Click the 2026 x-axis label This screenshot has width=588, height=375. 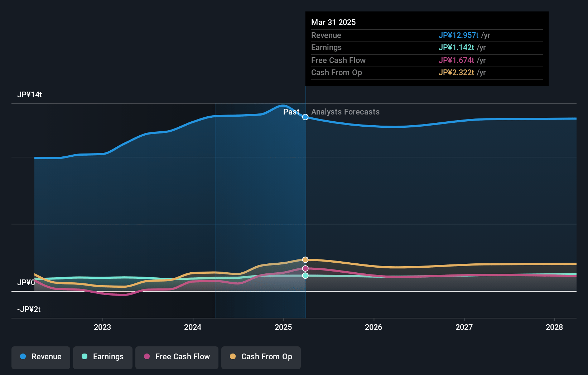click(373, 327)
